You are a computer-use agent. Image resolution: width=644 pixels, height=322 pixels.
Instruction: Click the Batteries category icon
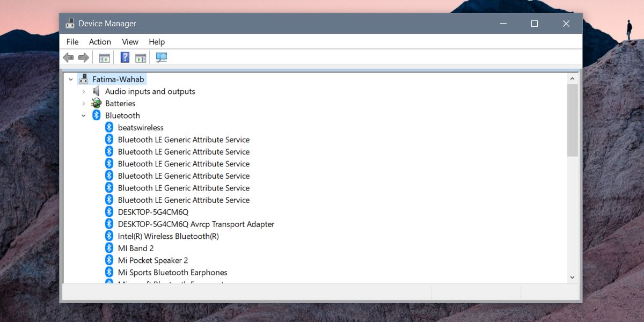[x=96, y=103]
